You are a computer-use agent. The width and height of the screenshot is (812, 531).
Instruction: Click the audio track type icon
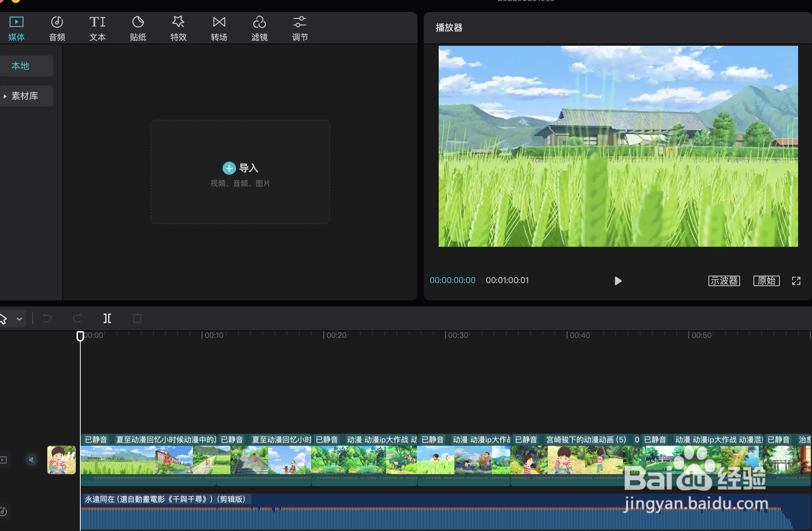(x=3, y=511)
